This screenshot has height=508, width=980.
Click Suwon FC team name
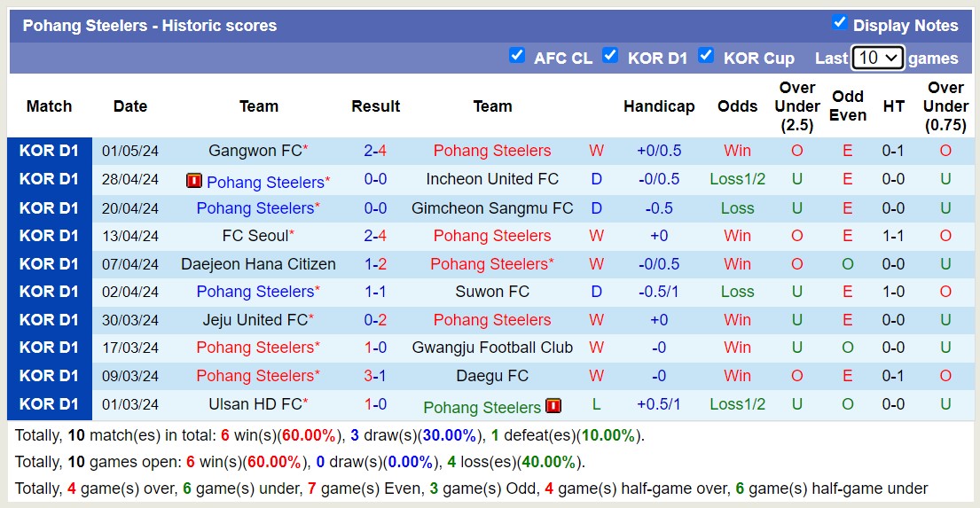pos(492,292)
